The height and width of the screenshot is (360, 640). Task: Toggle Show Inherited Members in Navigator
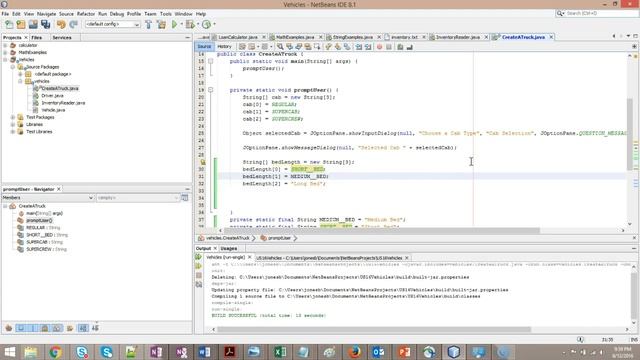tap(9, 328)
